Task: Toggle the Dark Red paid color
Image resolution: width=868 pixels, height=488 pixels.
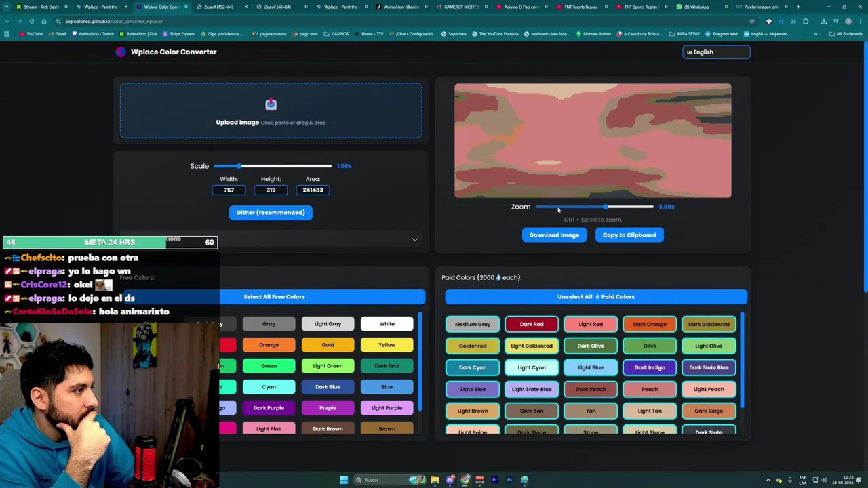Action: click(532, 324)
